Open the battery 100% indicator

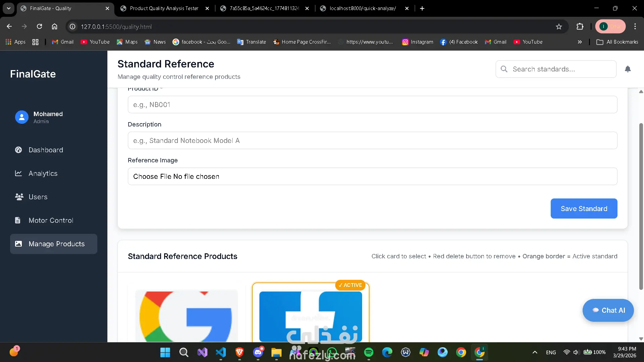595,352
